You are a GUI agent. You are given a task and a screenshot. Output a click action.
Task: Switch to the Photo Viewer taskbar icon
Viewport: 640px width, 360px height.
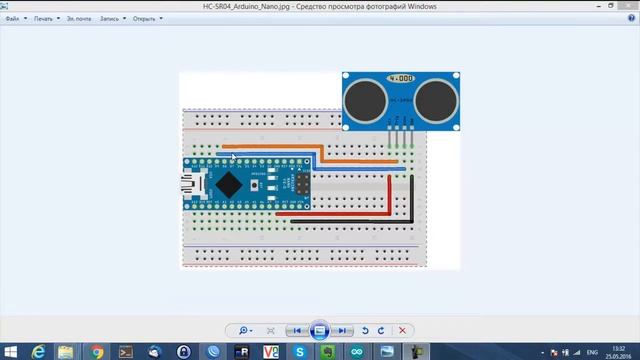(x=387, y=352)
